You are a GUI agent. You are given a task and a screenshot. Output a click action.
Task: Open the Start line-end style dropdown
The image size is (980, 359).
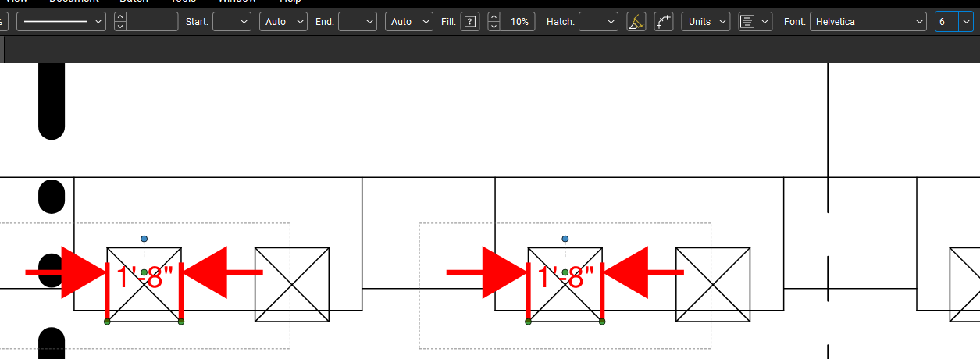point(232,22)
